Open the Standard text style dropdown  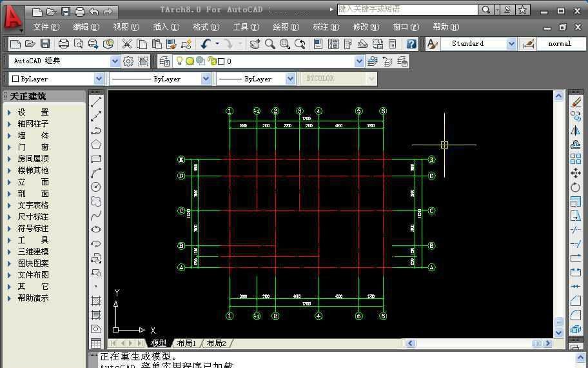511,44
